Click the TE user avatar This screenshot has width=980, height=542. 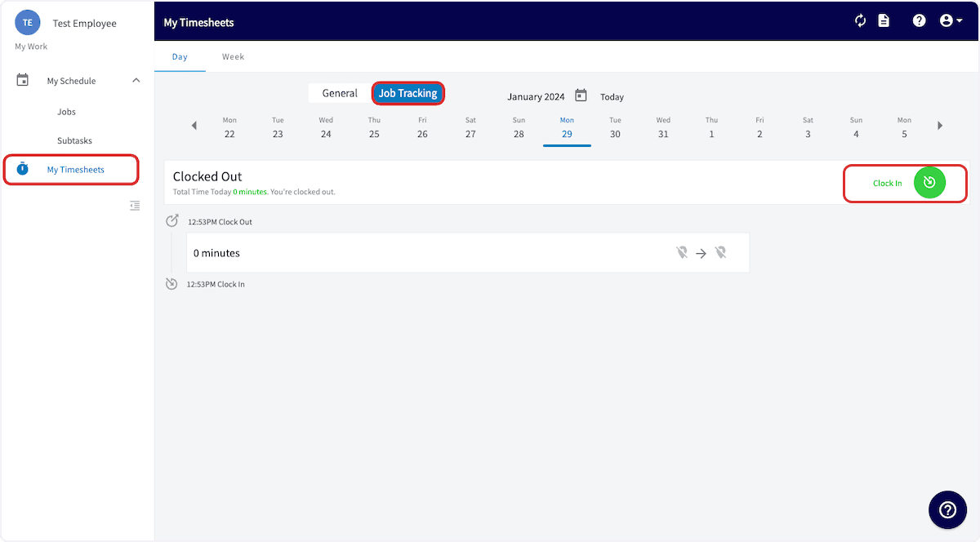coord(27,23)
